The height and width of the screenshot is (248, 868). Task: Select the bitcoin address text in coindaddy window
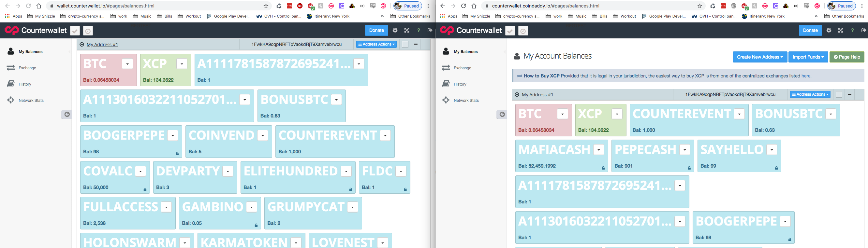click(x=730, y=95)
